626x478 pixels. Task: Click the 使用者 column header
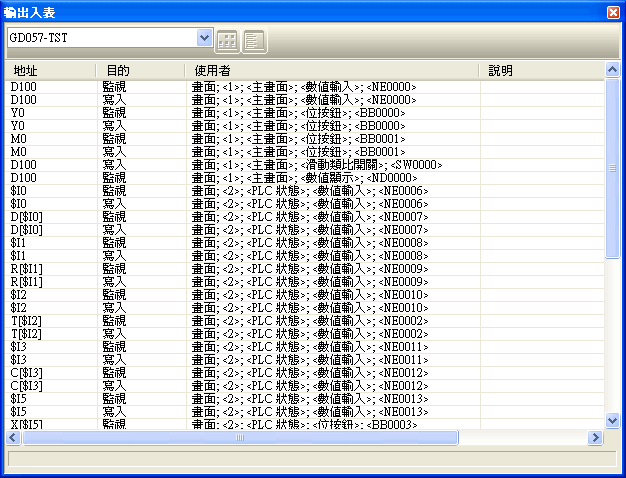point(332,71)
